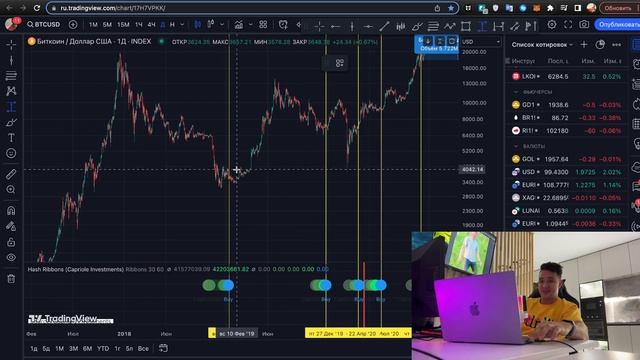Toggle hide all drawings eye icon
640x360 pixels.
pos(11,258)
